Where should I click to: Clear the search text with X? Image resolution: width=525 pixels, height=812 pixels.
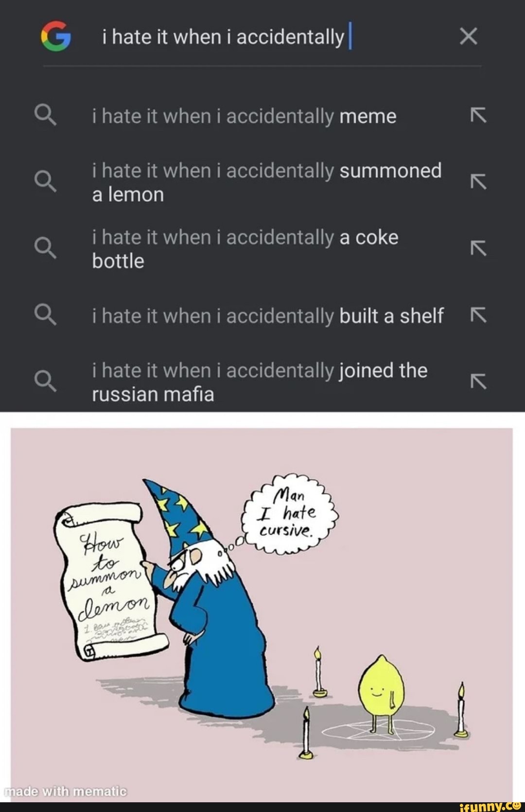[468, 36]
